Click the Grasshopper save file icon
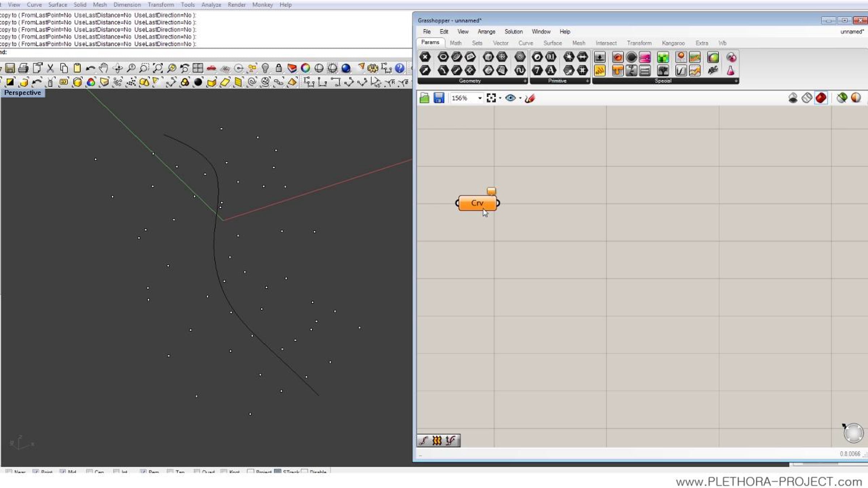The width and height of the screenshot is (868, 488). [439, 98]
